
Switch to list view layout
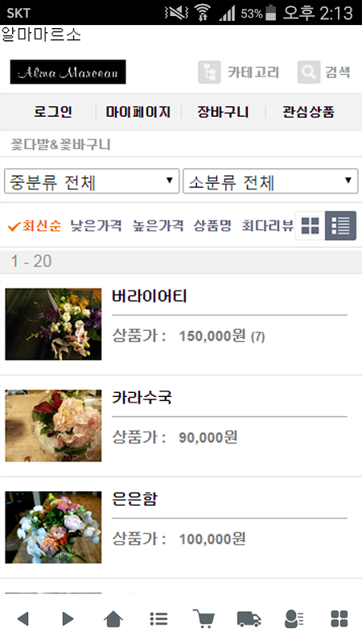340,225
